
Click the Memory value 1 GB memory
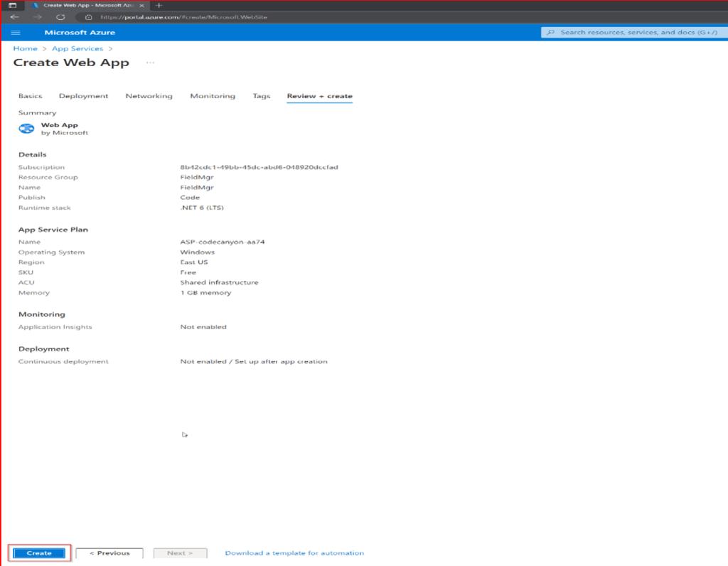(205, 293)
